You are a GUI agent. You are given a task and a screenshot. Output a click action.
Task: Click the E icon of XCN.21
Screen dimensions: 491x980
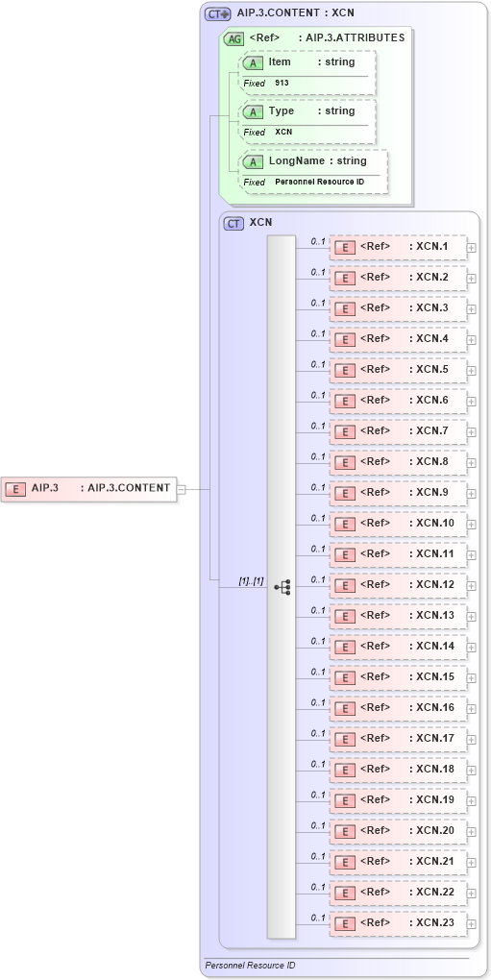[x=346, y=863]
